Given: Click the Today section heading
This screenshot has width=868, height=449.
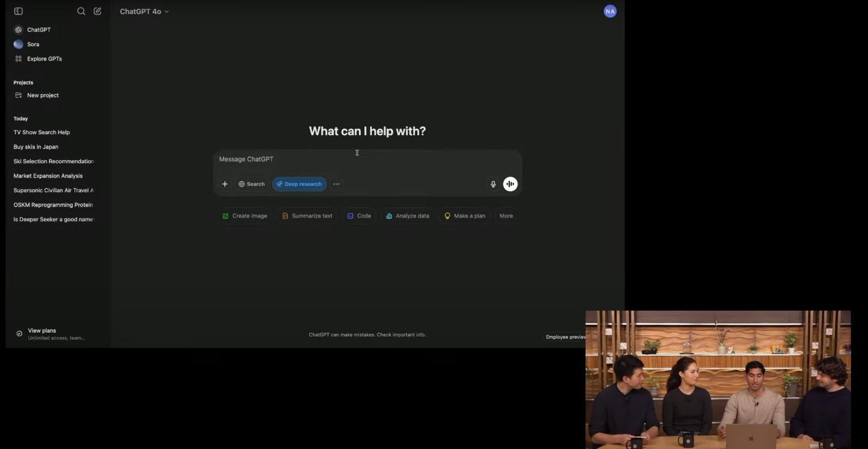Looking at the screenshot, I should coord(21,119).
